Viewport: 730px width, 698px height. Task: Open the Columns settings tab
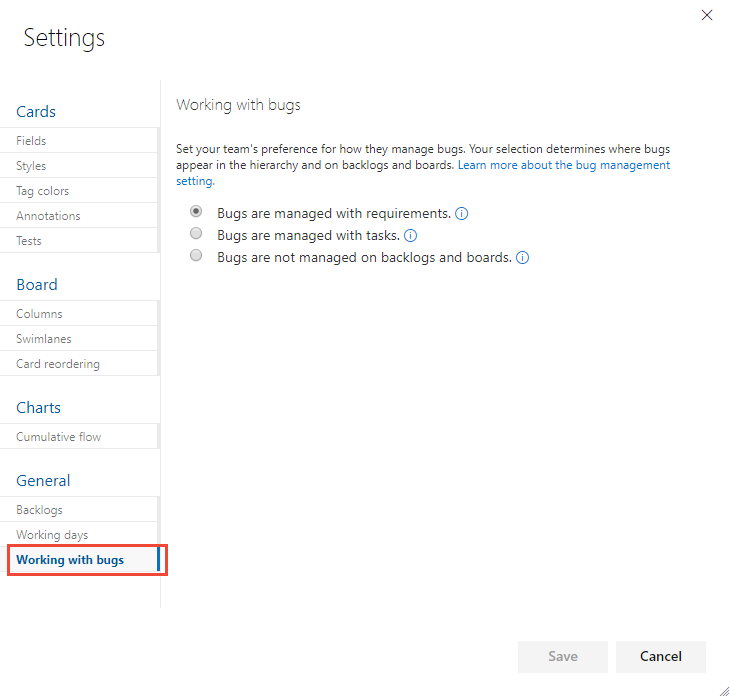click(x=39, y=314)
